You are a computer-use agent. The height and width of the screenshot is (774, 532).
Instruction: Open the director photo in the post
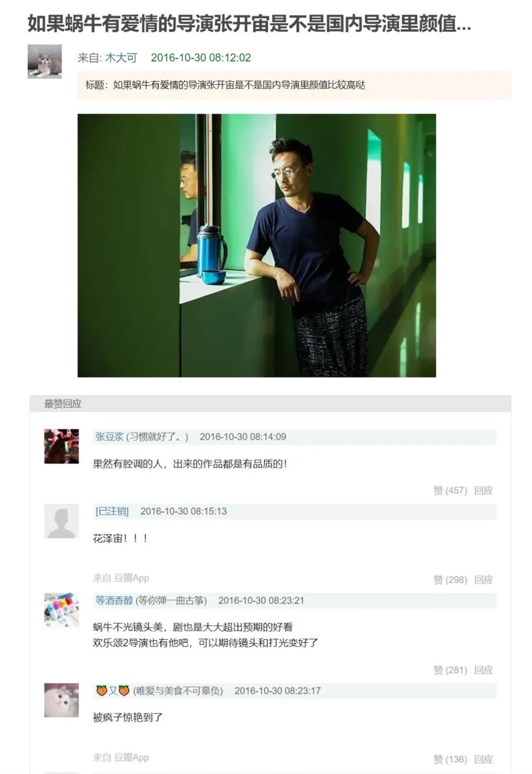click(257, 246)
